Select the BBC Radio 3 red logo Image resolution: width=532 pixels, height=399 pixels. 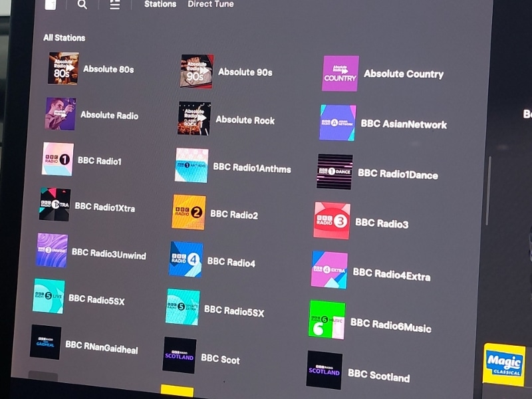[332, 221]
